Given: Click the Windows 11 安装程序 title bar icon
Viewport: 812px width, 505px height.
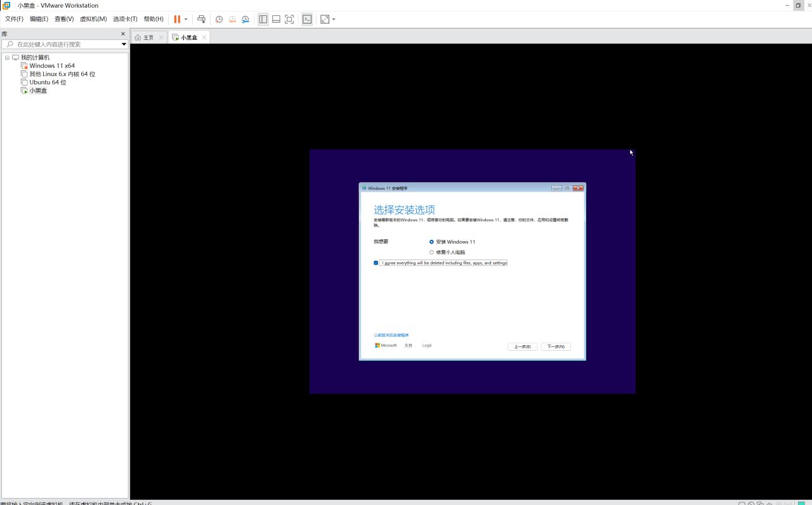Looking at the screenshot, I should [x=364, y=188].
